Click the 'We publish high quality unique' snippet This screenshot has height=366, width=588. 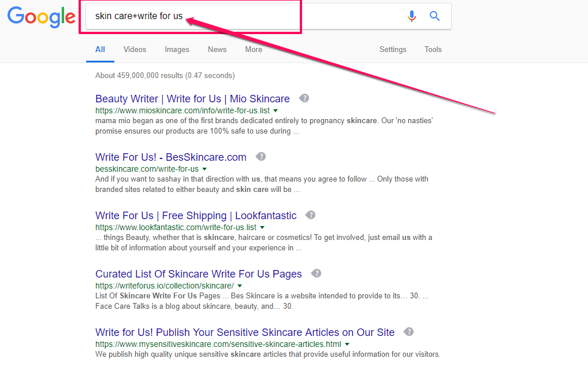point(268,354)
